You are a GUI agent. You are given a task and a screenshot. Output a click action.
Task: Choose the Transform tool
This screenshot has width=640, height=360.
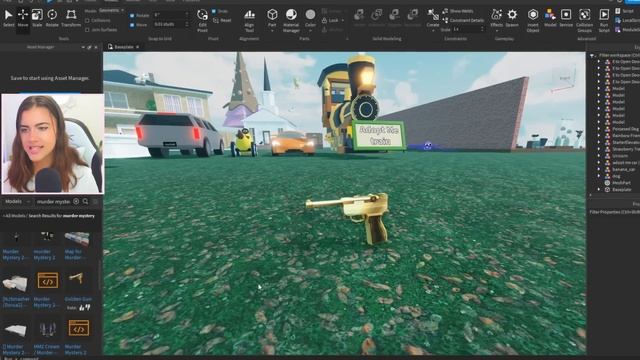coord(71,18)
